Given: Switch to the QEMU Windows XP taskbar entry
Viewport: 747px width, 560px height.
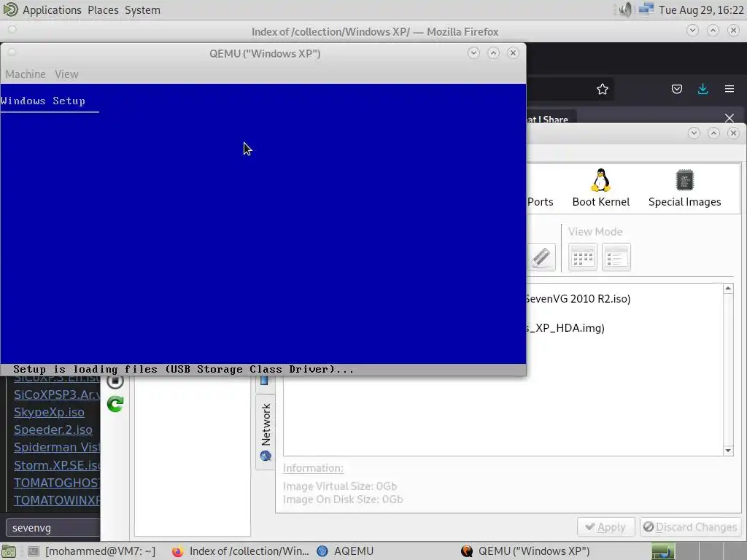Looking at the screenshot, I should coord(525,551).
